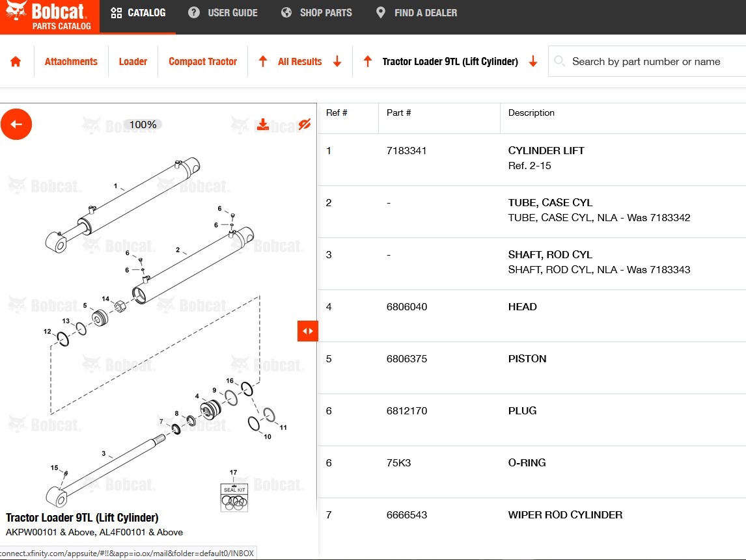Click the orange back arrow button

[16, 124]
